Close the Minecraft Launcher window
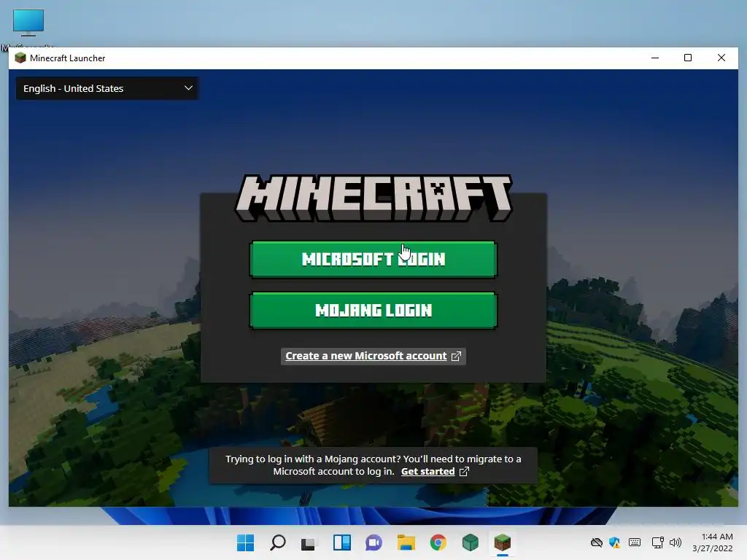Image resolution: width=747 pixels, height=560 pixels. pyautogui.click(x=721, y=58)
